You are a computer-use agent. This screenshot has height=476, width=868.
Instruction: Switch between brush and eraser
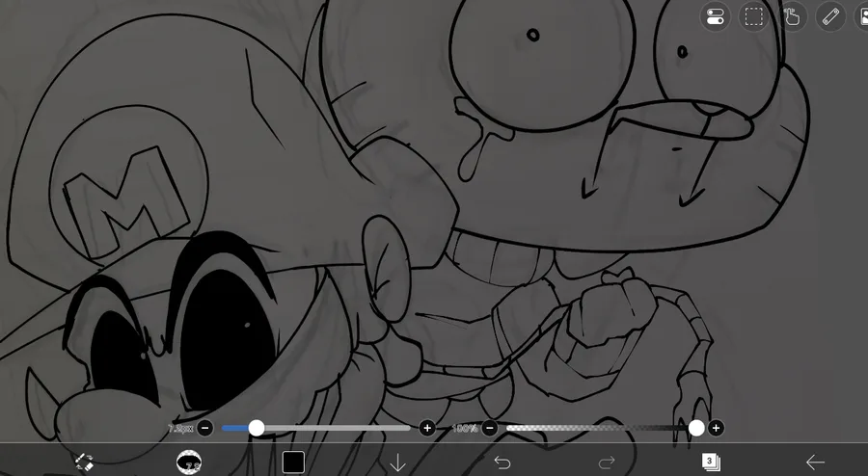coord(84,462)
